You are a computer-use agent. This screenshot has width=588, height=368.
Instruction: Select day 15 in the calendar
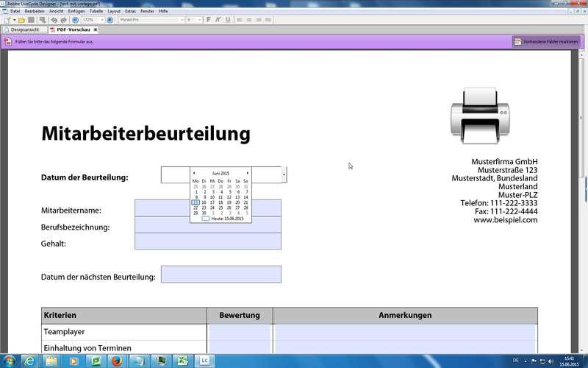point(196,202)
